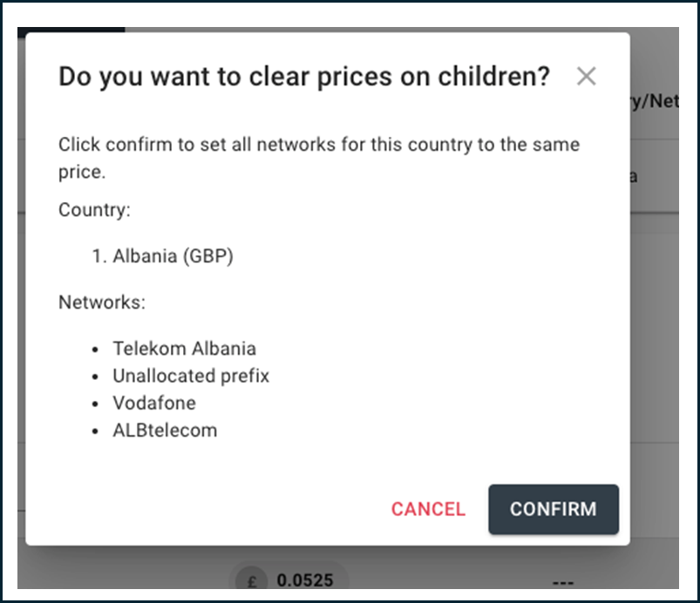Click the bullet marker beside Vodafone

click(95, 404)
